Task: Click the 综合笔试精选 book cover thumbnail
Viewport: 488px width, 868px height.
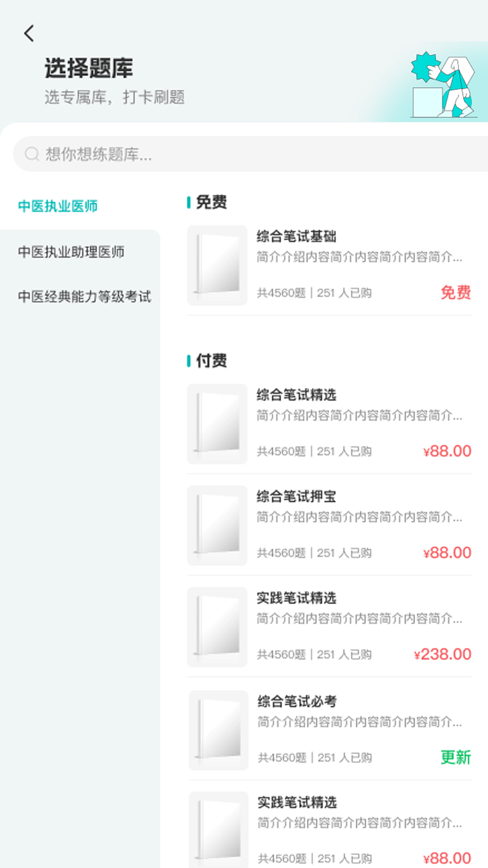Action: (217, 424)
